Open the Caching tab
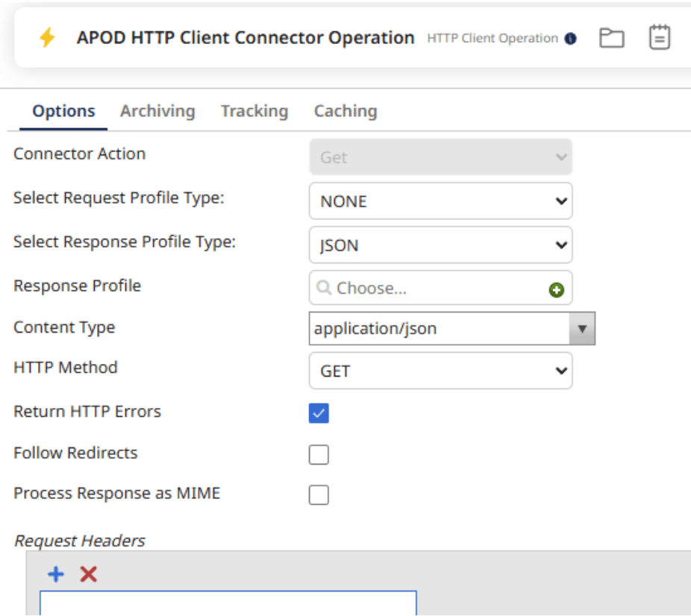 [x=345, y=111]
